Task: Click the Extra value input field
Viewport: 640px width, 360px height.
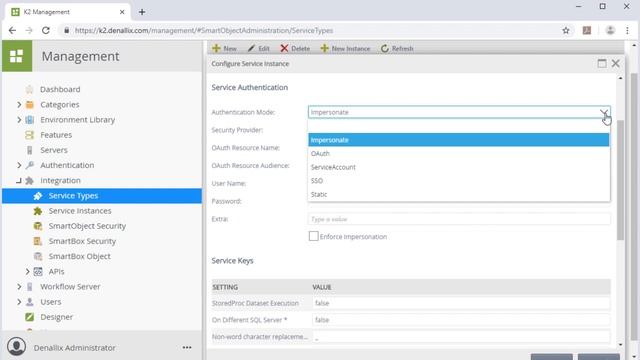Action: (x=459, y=219)
